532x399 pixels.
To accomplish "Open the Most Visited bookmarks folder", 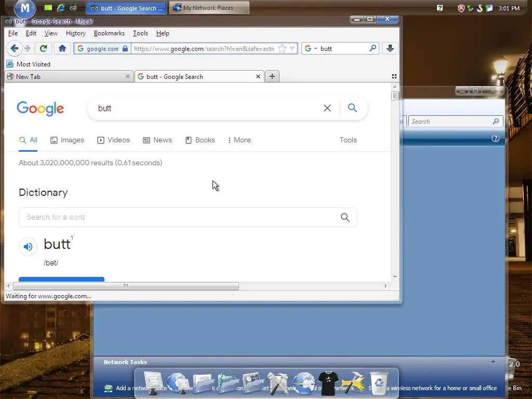I will click(29, 64).
